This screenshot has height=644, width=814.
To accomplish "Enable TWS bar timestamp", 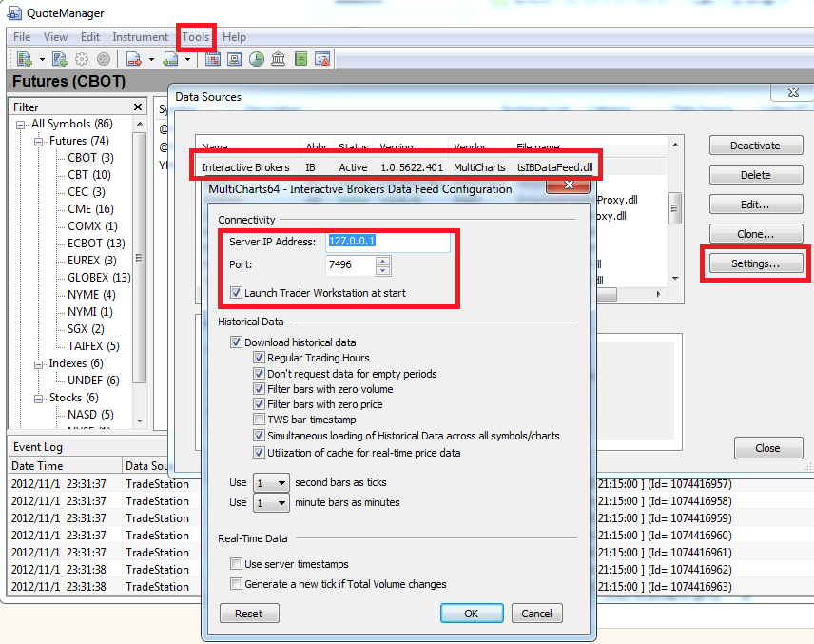I will 259,420.
